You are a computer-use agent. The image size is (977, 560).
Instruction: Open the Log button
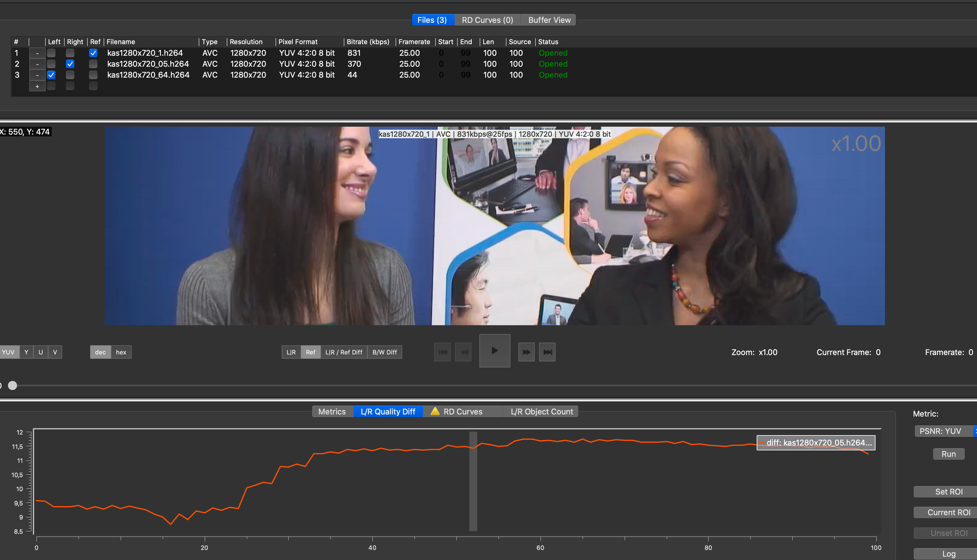tap(946, 554)
